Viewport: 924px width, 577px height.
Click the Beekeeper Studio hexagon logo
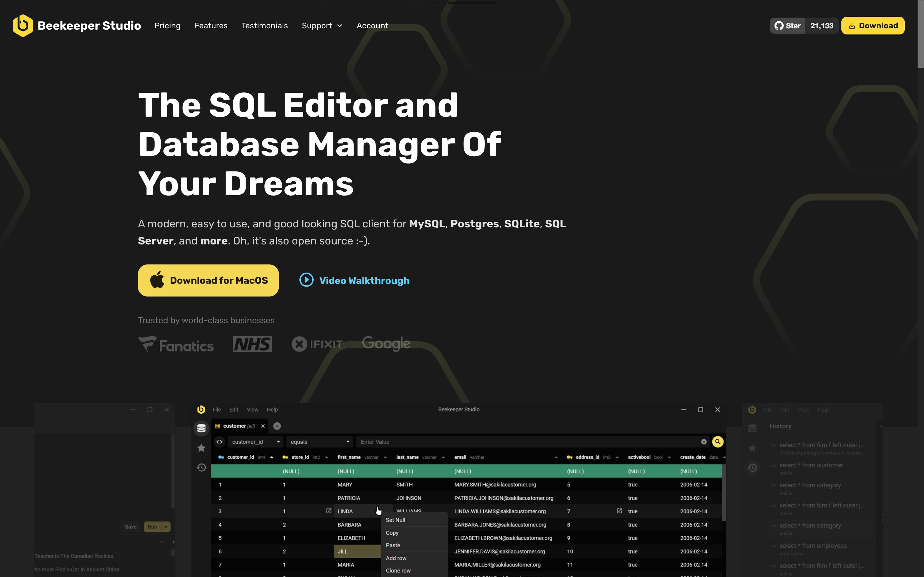click(x=22, y=26)
